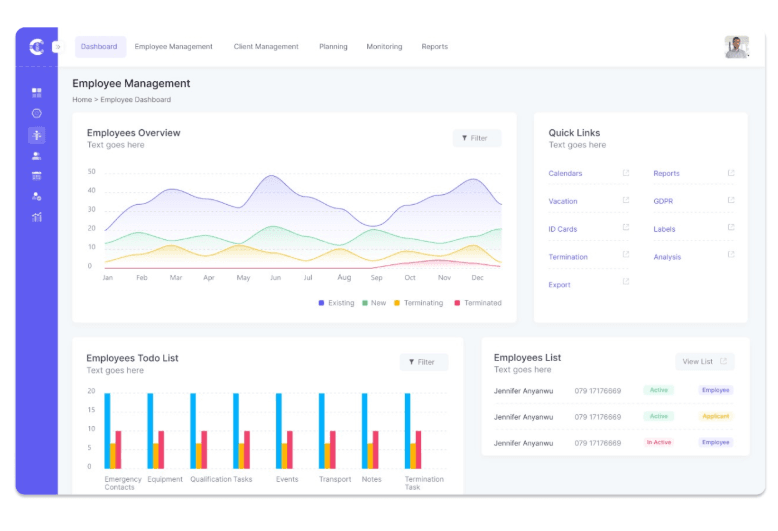Open the Monitoring tab

pyautogui.click(x=384, y=47)
